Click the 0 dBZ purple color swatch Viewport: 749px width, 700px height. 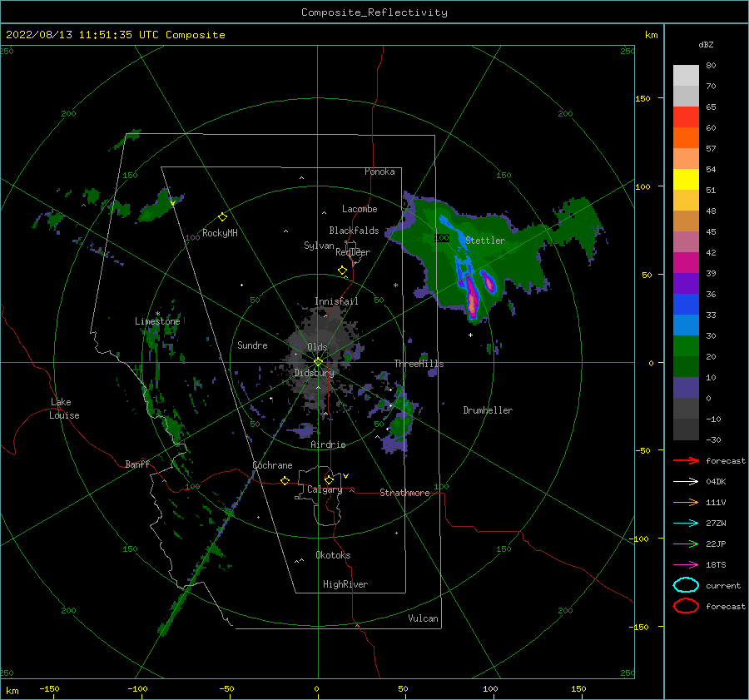(686, 388)
